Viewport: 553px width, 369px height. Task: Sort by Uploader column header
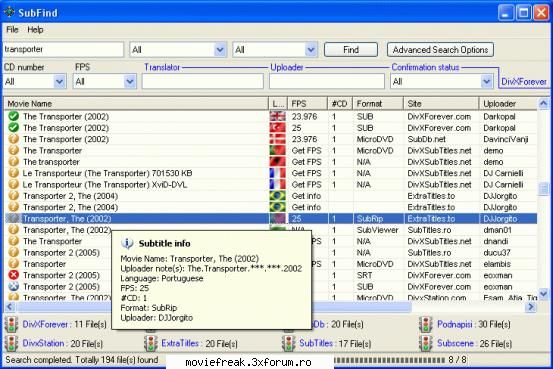pyautogui.click(x=508, y=104)
